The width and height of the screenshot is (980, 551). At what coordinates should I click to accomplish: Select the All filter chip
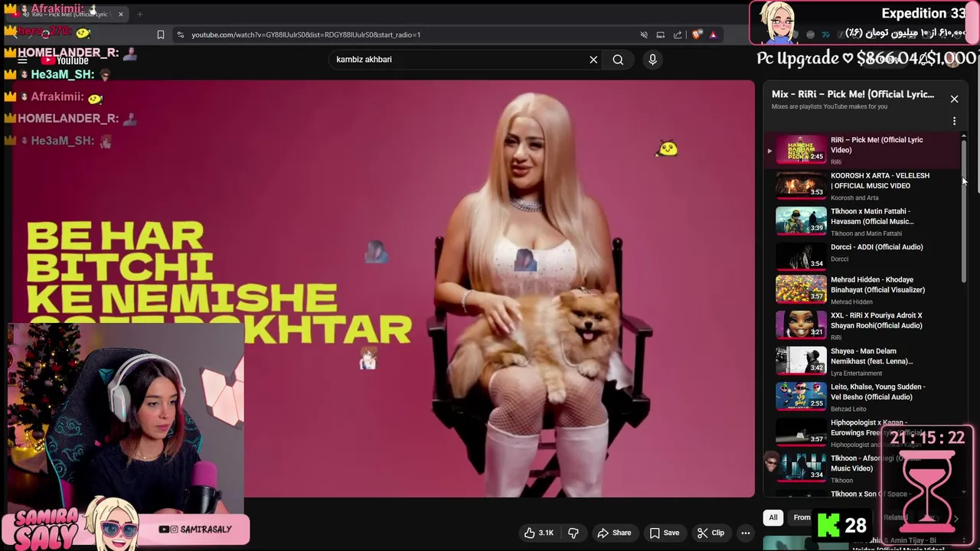click(773, 517)
